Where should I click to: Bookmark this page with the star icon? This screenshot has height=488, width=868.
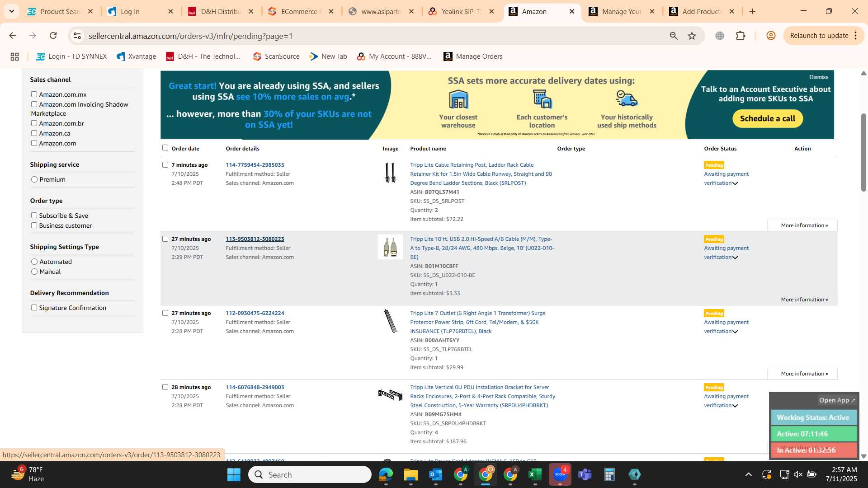692,36
